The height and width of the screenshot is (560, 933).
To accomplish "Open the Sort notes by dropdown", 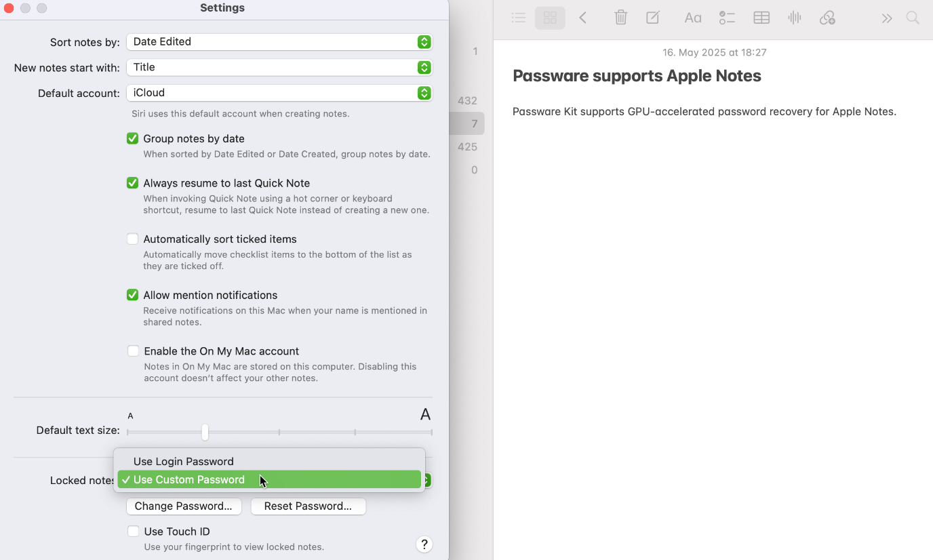I will (279, 42).
